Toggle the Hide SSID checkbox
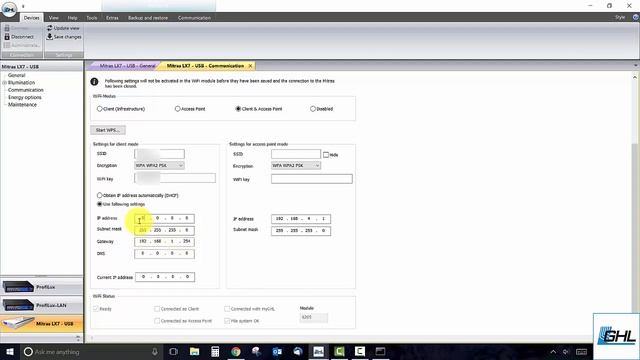 (x=326, y=155)
